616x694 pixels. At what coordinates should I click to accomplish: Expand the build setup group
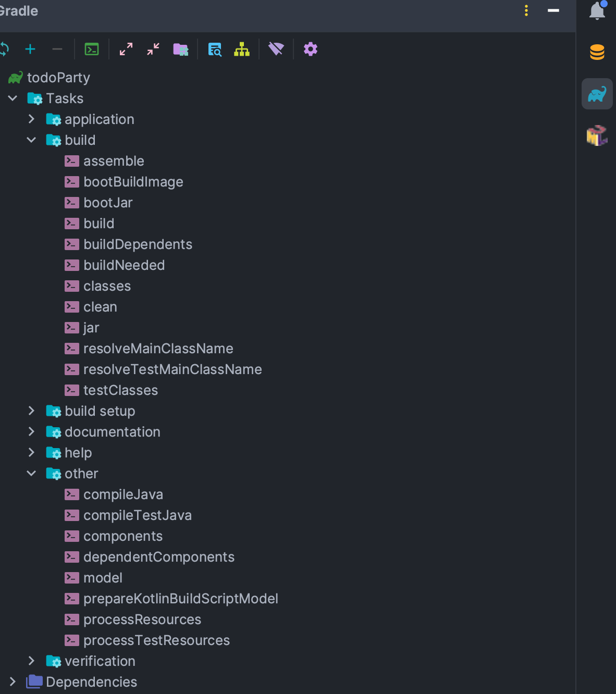[x=31, y=411]
